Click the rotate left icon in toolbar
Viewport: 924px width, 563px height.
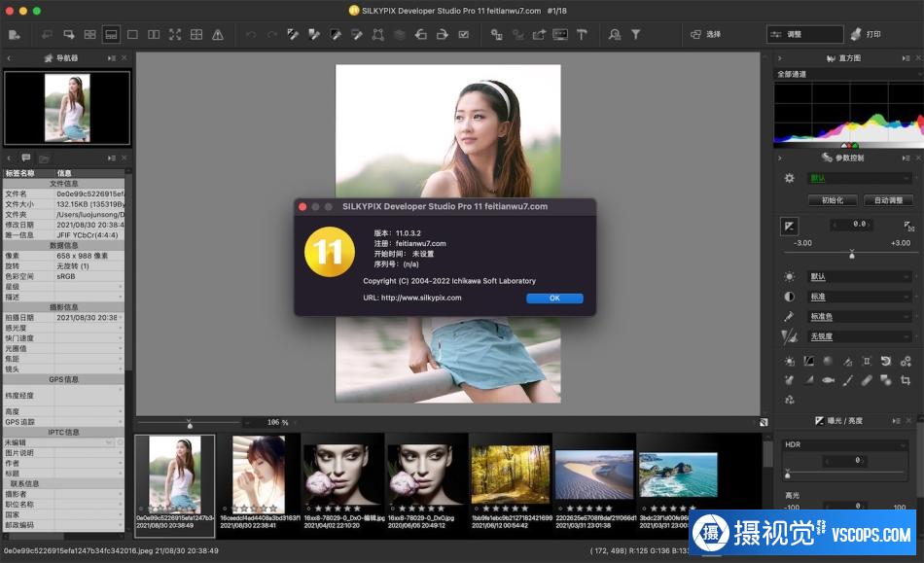421,35
